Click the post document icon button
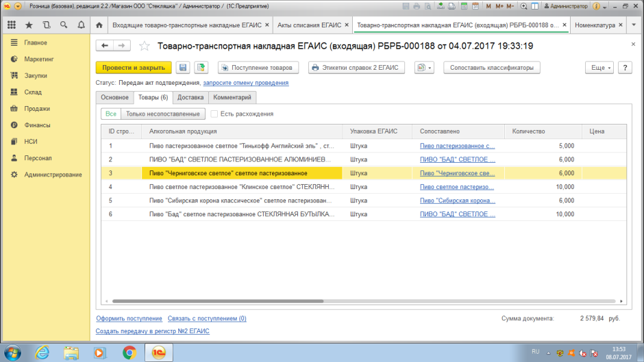 (x=201, y=68)
